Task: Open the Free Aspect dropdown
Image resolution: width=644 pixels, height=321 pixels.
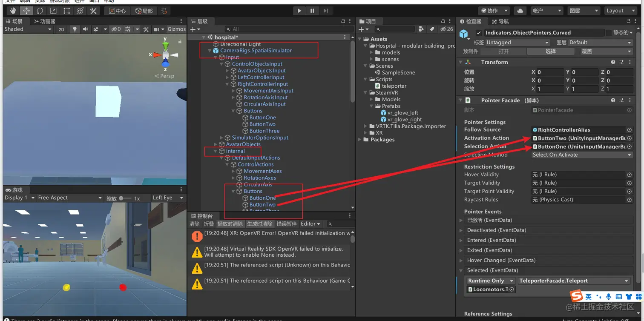Action: [70, 198]
